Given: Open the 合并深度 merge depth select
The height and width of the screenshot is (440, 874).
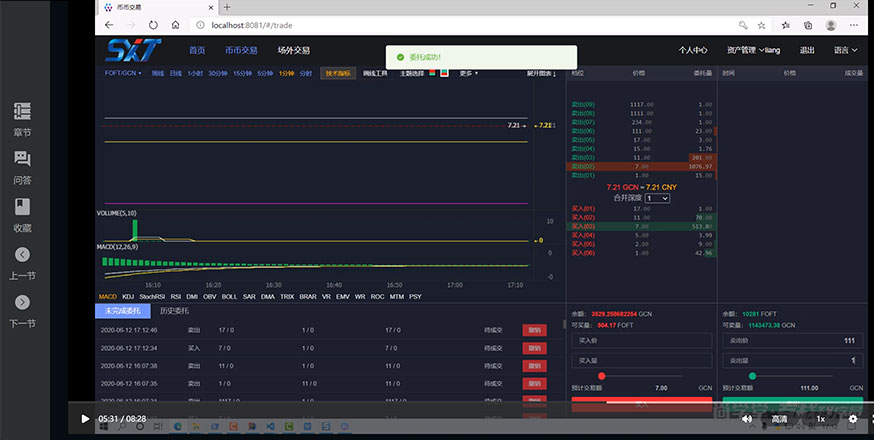Looking at the screenshot, I should pyautogui.click(x=657, y=198).
